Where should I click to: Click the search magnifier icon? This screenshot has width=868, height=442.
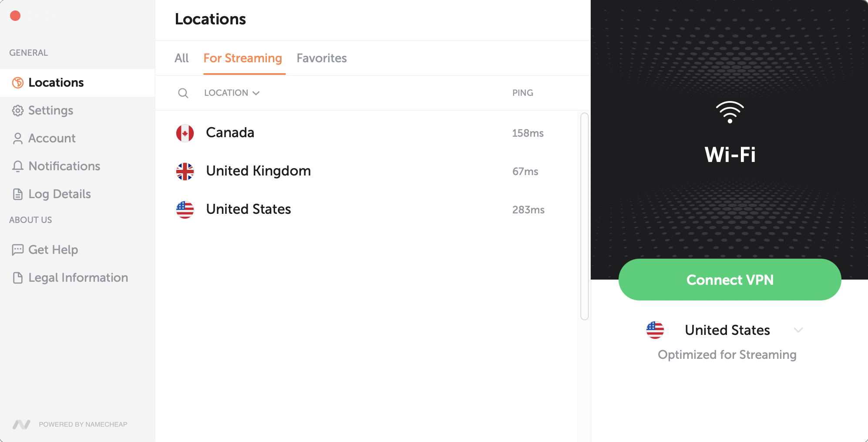pyautogui.click(x=183, y=93)
